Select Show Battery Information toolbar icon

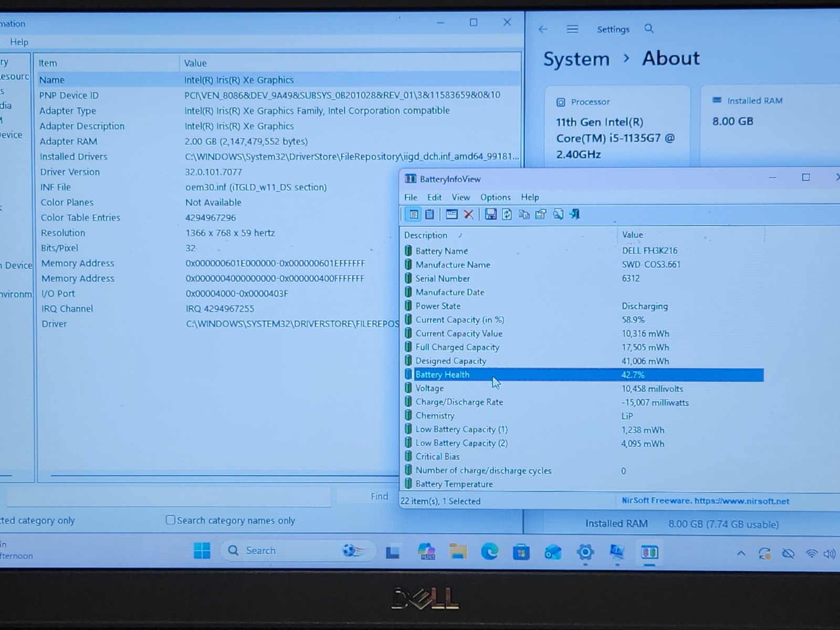click(413, 214)
